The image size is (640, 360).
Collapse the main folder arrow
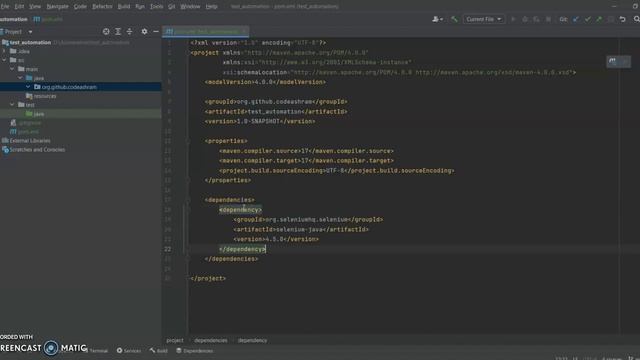tap(12, 69)
